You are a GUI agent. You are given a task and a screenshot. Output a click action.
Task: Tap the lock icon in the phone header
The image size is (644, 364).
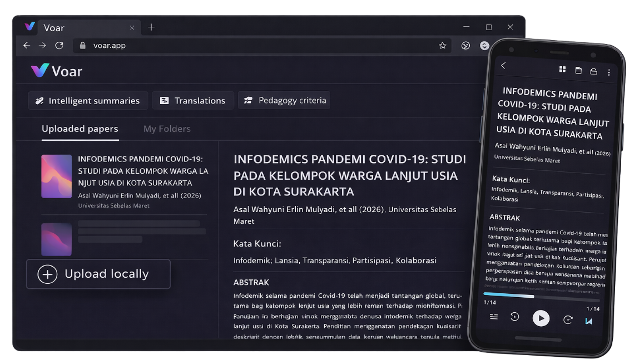(x=593, y=71)
